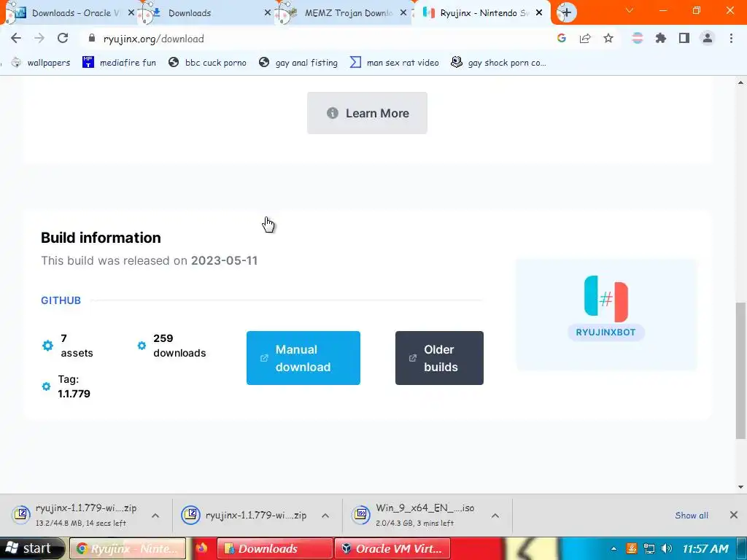Expand options for second ryujinx zip download
The image size is (747, 560).
(325, 516)
